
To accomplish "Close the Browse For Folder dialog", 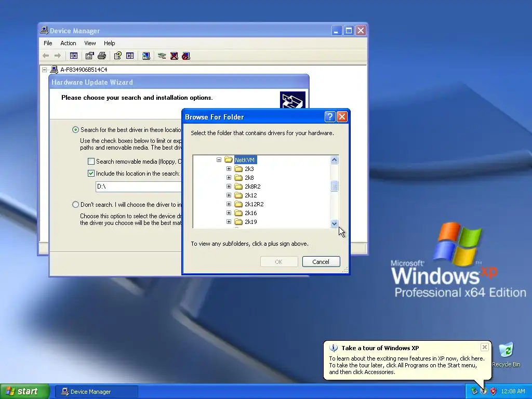I will (x=342, y=117).
